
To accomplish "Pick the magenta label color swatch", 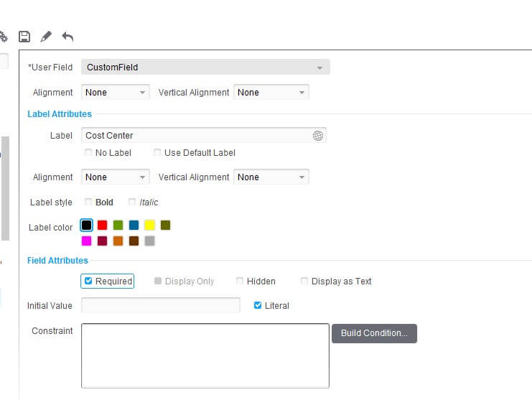I will pyautogui.click(x=87, y=241).
